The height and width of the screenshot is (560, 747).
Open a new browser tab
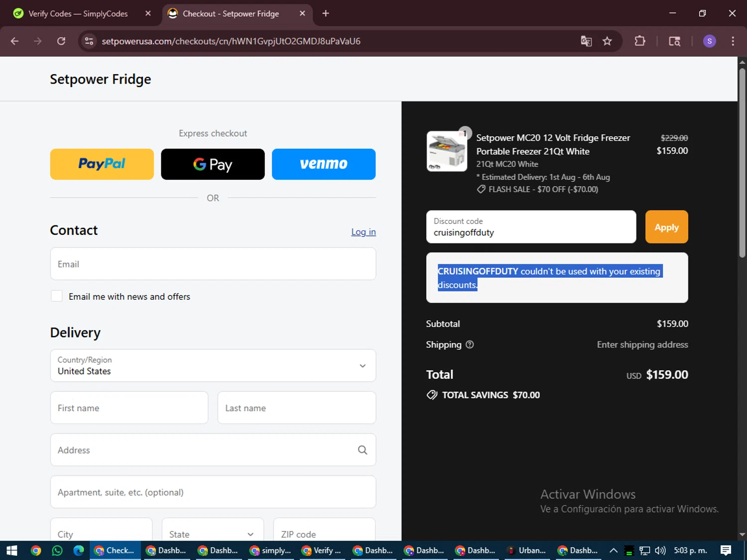pyautogui.click(x=326, y=13)
